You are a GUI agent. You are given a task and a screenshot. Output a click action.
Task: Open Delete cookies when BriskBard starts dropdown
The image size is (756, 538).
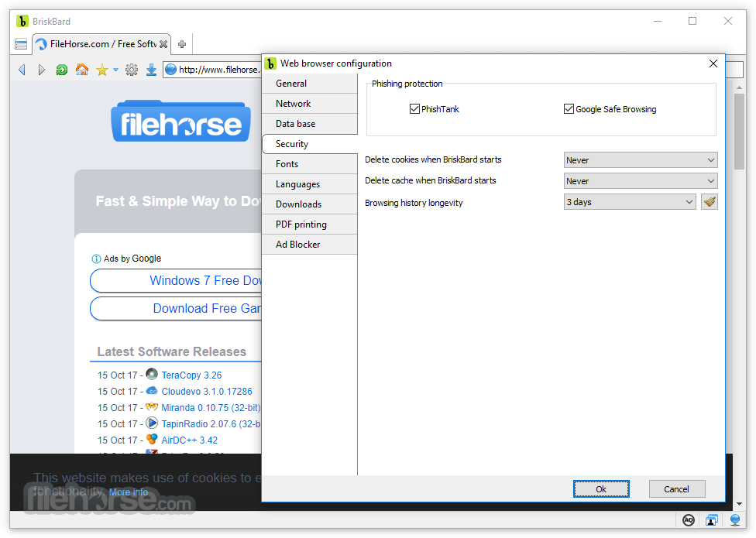coord(641,160)
